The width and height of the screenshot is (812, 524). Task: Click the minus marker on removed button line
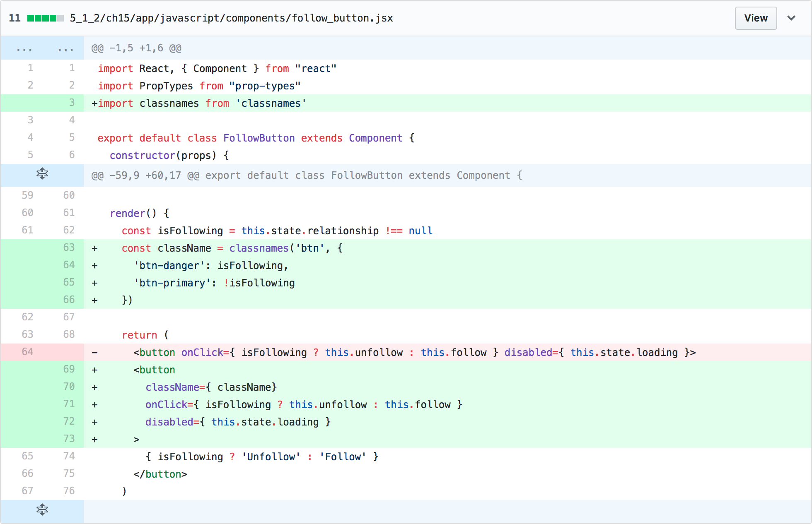94,353
